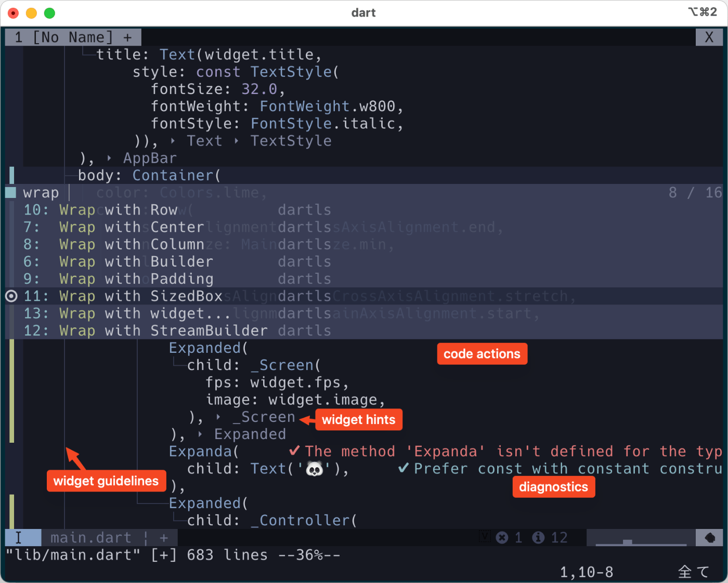Close the tab with the X button
Image resolution: width=728 pixels, height=583 pixels.
tap(709, 37)
